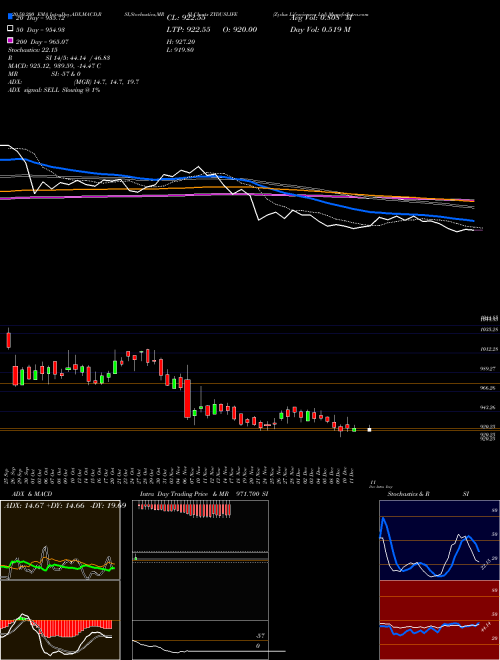Select the '50 Day - 954.93' legend text

[40, 29]
